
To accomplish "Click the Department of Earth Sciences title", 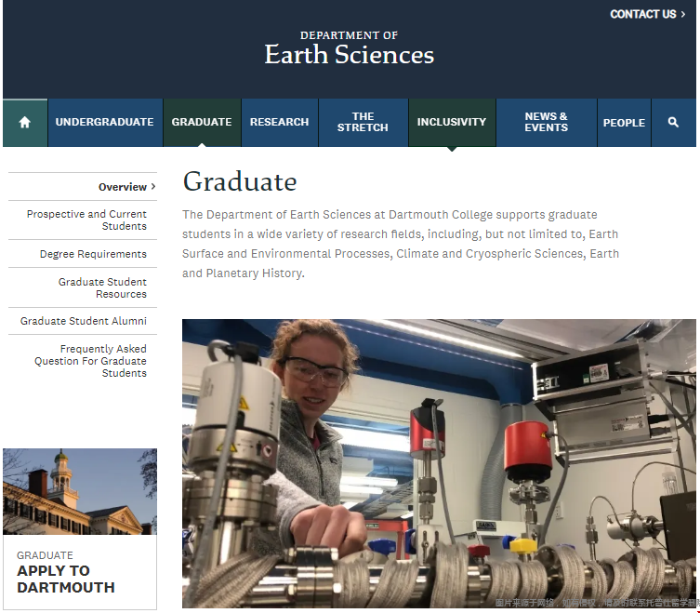I will pyautogui.click(x=349, y=48).
